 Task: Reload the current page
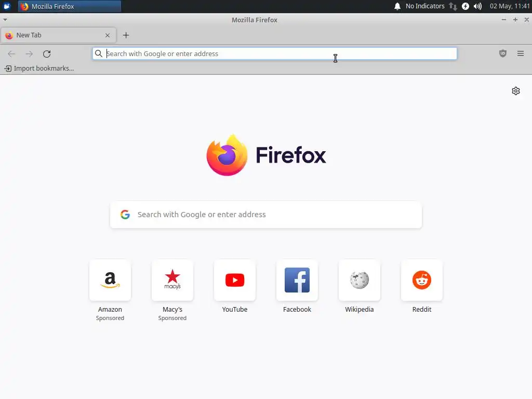click(47, 54)
